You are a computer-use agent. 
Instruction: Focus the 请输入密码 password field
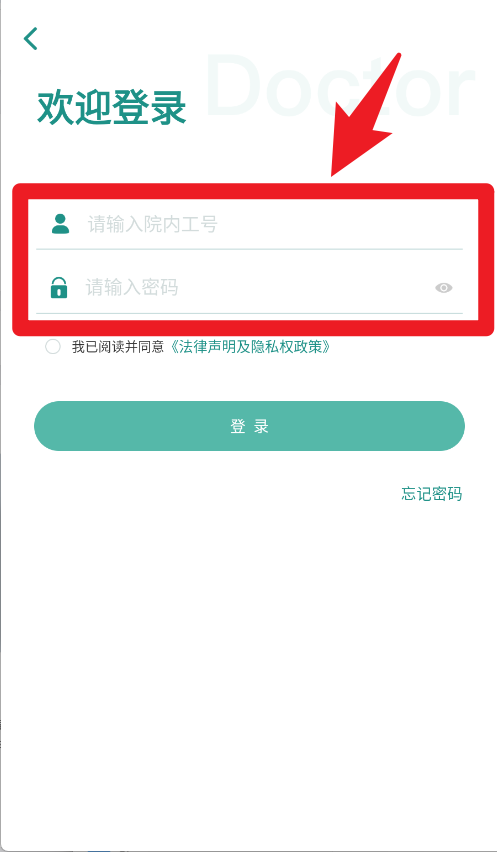249,287
